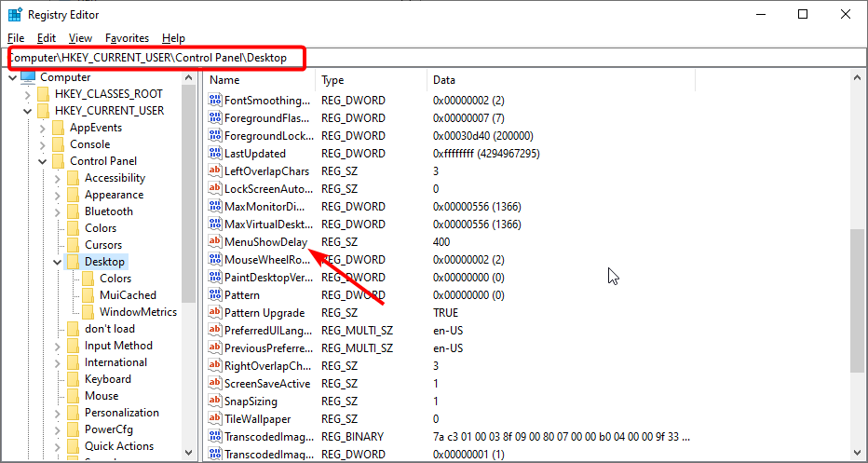
Task: Select the MuiCached subkey
Action: [x=128, y=295]
